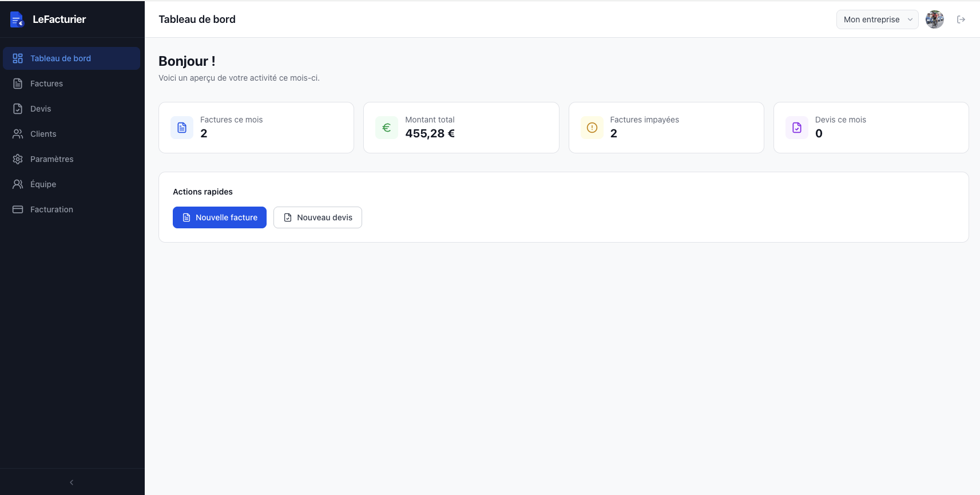
Task: Navigate to the Clients page
Action: (x=43, y=134)
